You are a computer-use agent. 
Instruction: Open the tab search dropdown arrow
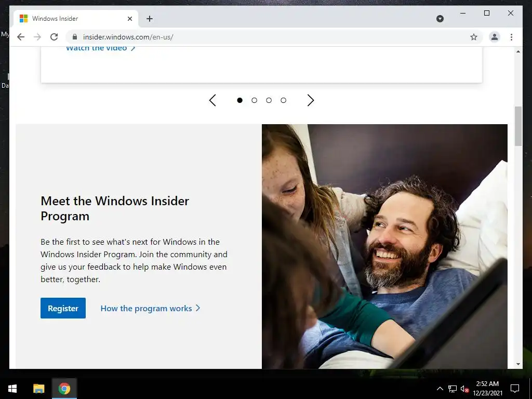(x=440, y=19)
